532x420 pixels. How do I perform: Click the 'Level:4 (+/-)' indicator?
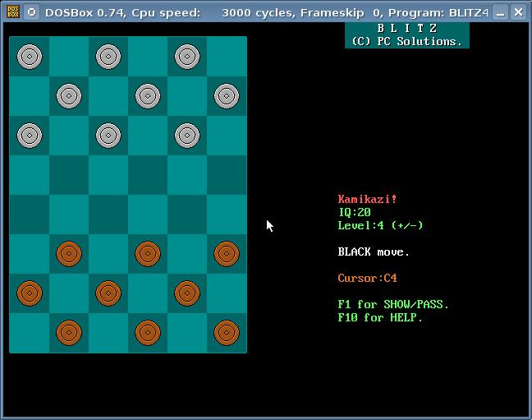click(380, 225)
